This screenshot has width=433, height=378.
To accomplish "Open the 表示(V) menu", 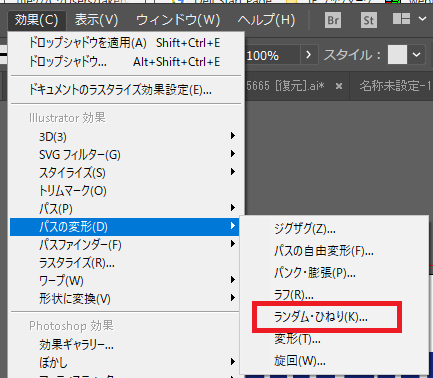I will (x=96, y=20).
